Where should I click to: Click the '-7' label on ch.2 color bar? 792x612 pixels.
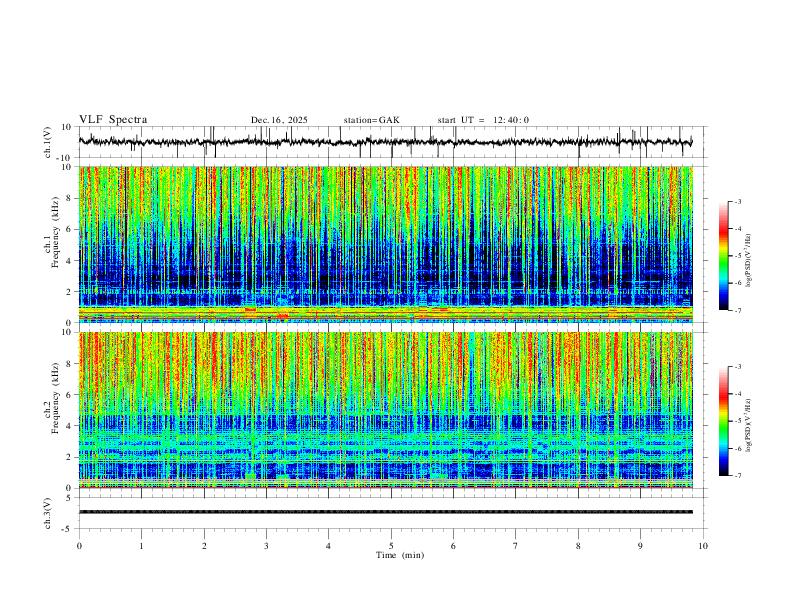click(x=738, y=476)
